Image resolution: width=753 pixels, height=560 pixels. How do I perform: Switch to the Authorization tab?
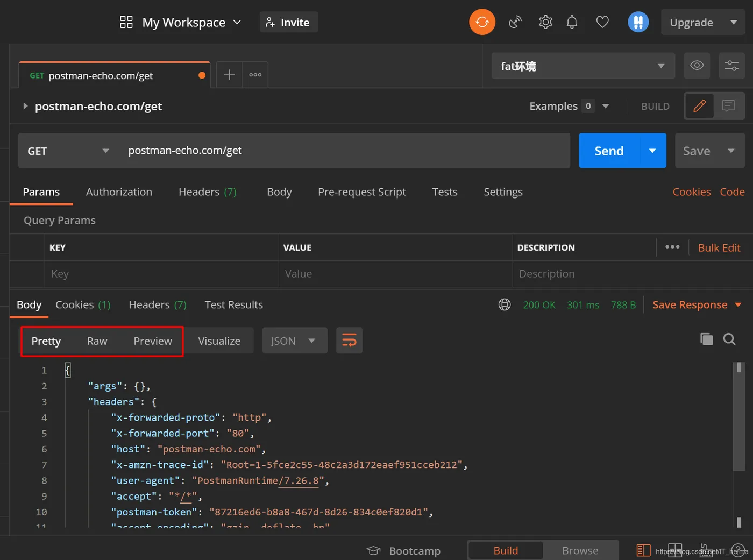(119, 192)
